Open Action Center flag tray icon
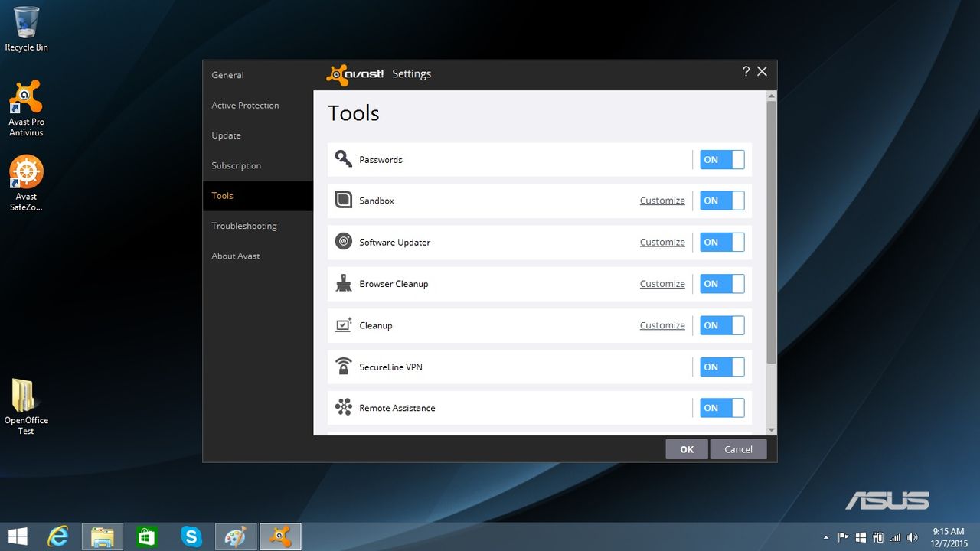Image resolution: width=980 pixels, height=551 pixels. [844, 537]
